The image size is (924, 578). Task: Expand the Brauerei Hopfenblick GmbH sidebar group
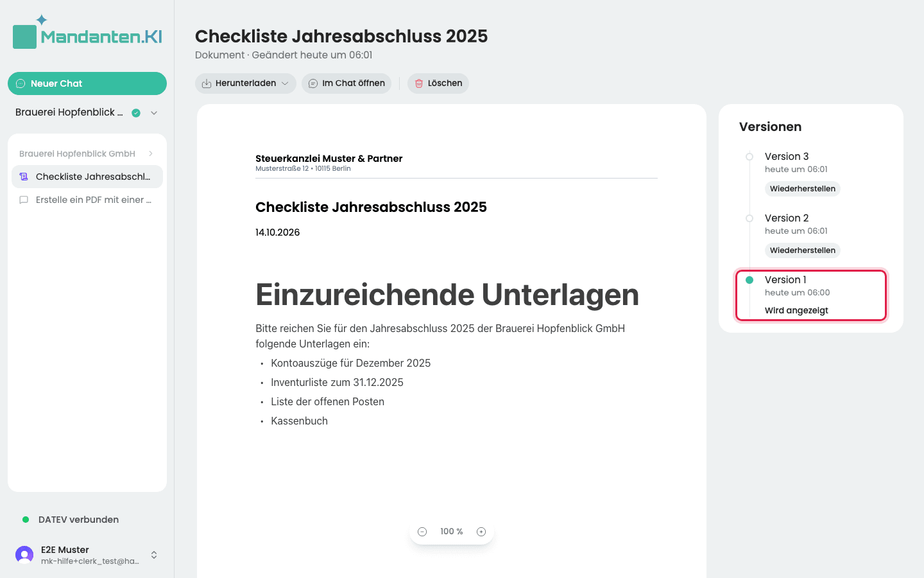pos(87,153)
